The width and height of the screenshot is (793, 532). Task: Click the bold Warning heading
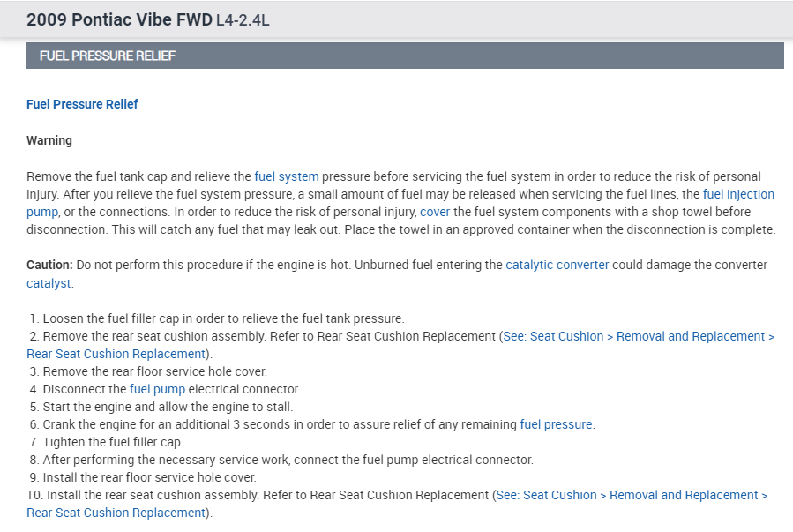pos(49,140)
